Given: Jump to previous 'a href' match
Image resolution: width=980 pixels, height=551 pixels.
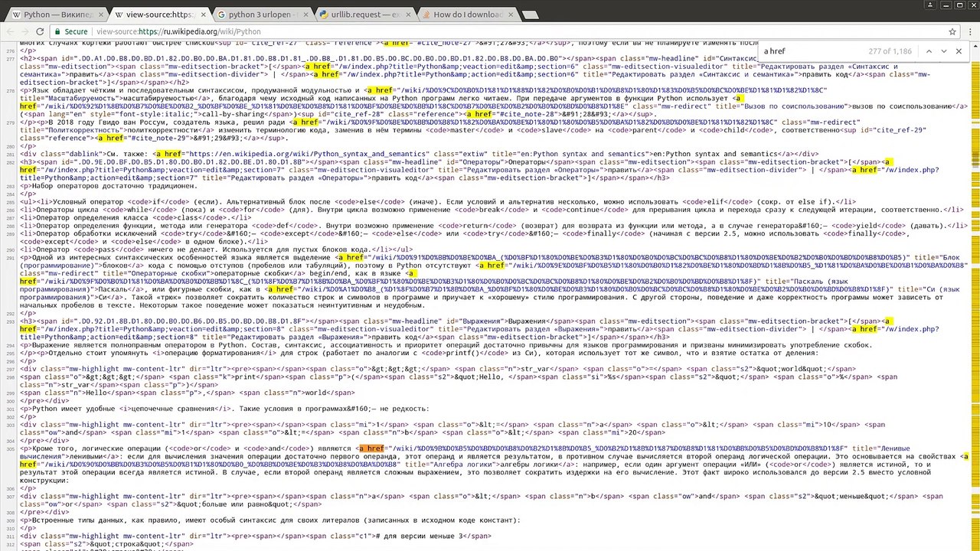Looking at the screenshot, I should [x=929, y=51].
